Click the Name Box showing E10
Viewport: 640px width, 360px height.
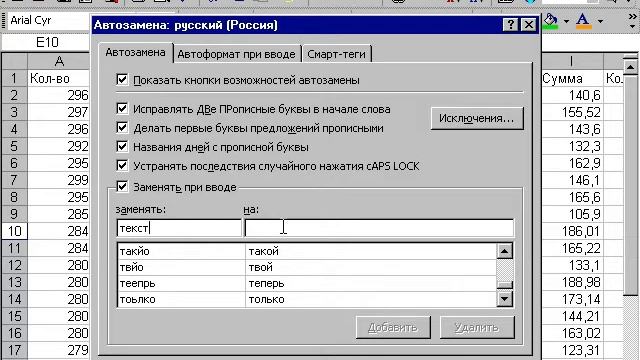click(46, 42)
